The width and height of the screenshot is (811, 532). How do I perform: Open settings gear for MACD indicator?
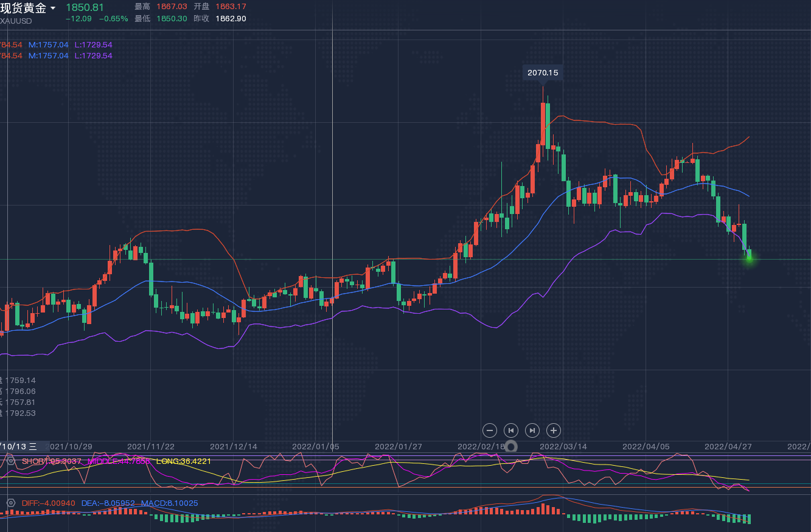pos(10,503)
